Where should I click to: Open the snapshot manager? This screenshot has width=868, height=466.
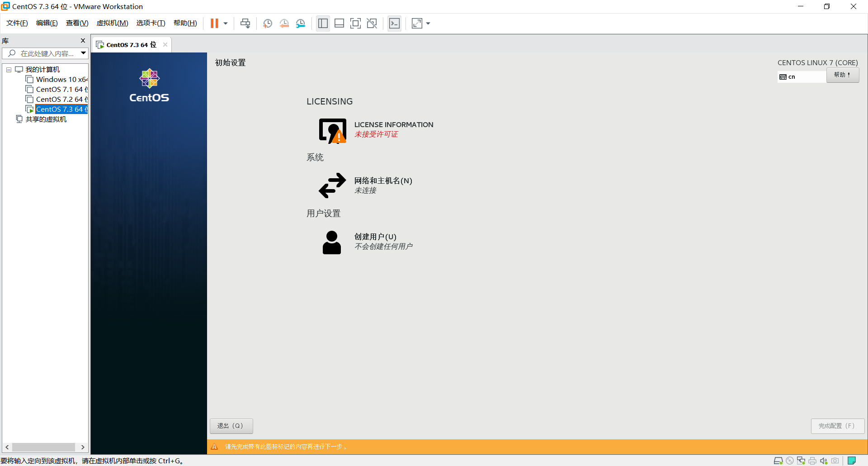[300, 23]
